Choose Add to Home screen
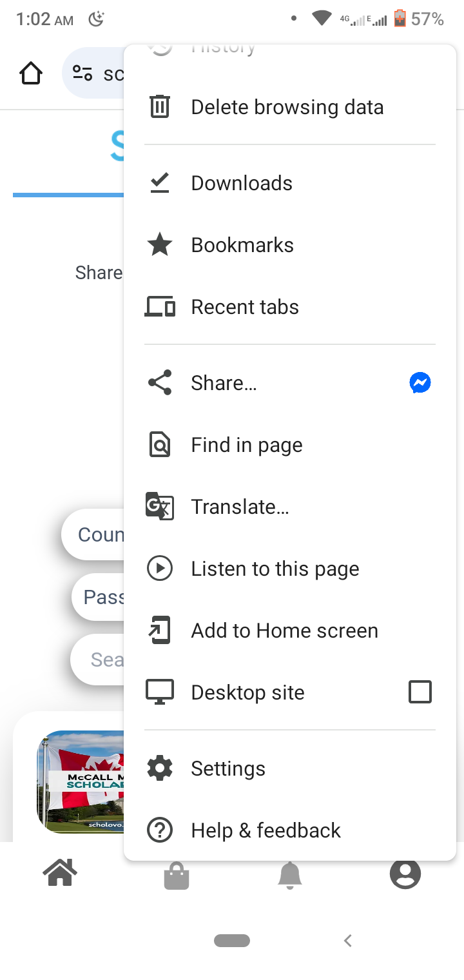This screenshot has height=980, width=464. point(284,631)
